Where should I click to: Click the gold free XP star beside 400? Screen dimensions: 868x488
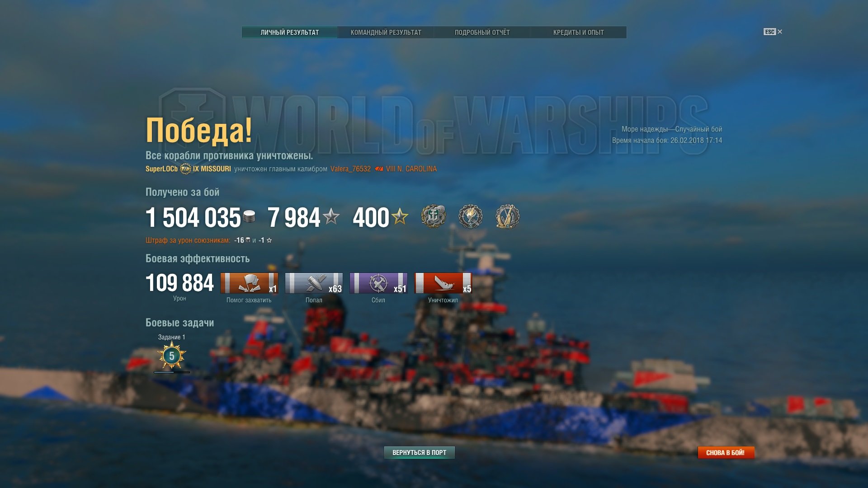(x=400, y=216)
